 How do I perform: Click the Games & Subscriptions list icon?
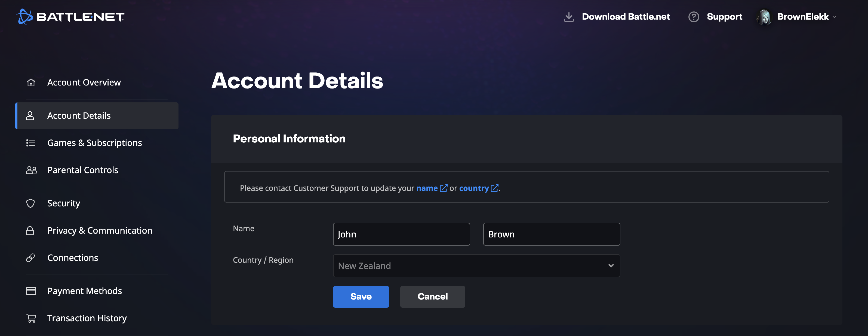(31, 143)
